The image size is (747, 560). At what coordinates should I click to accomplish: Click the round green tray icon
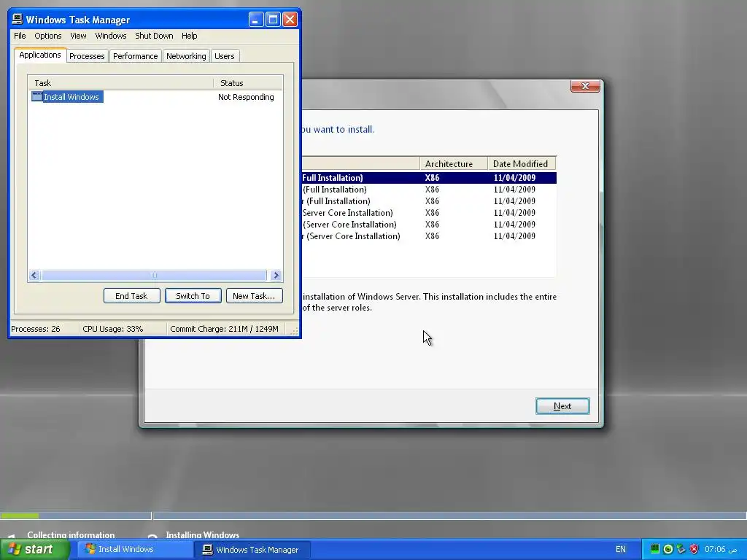pyautogui.click(x=668, y=550)
